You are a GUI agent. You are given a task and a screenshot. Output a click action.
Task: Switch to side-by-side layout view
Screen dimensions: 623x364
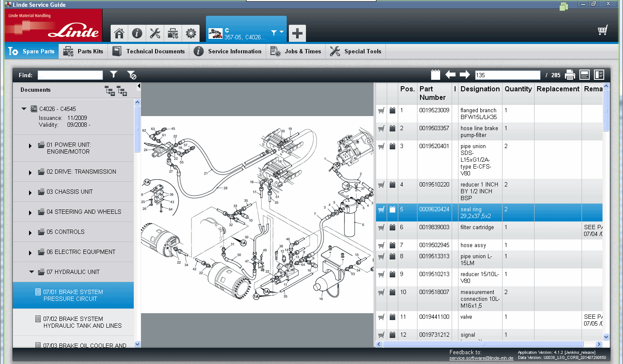(x=599, y=74)
